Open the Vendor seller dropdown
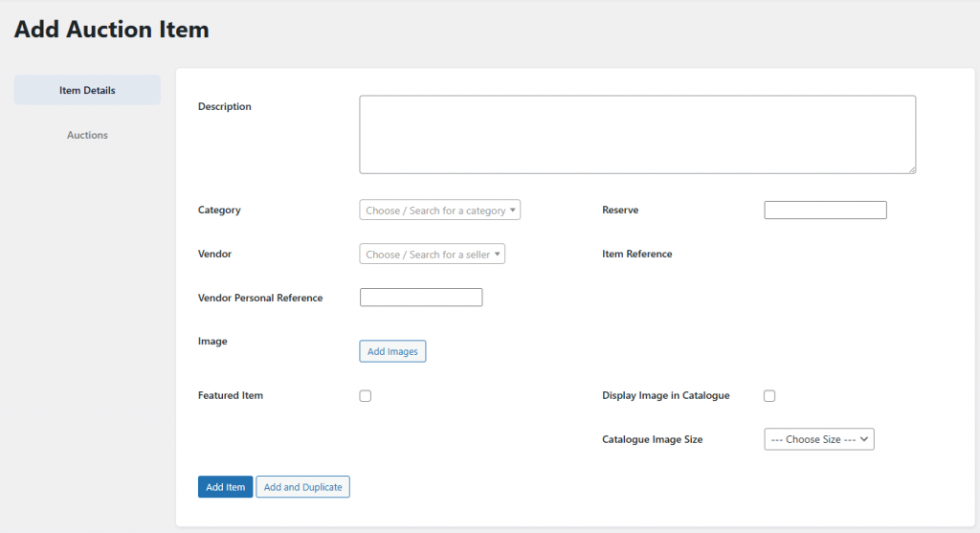 432,254
